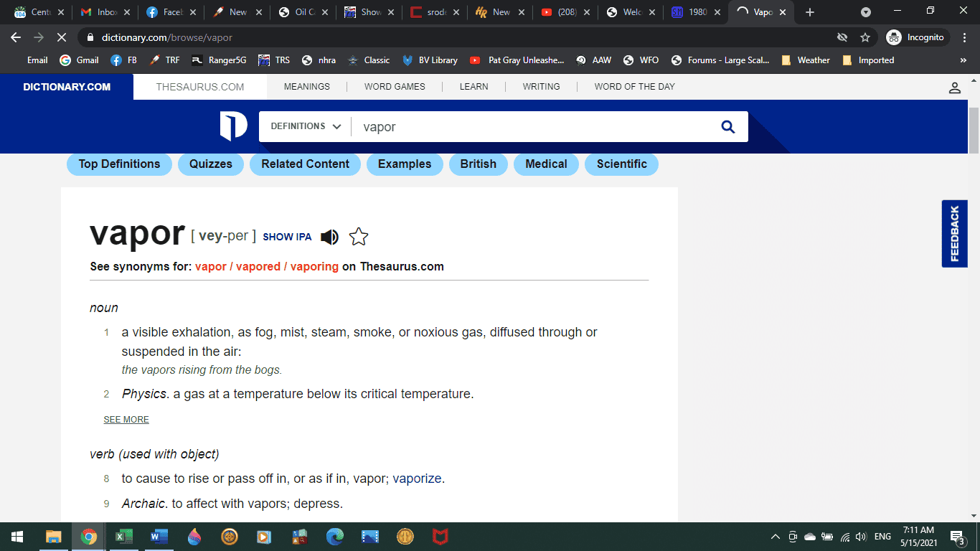980x551 pixels.
Task: Open the OneDrive cloud tray icon
Action: (x=810, y=537)
